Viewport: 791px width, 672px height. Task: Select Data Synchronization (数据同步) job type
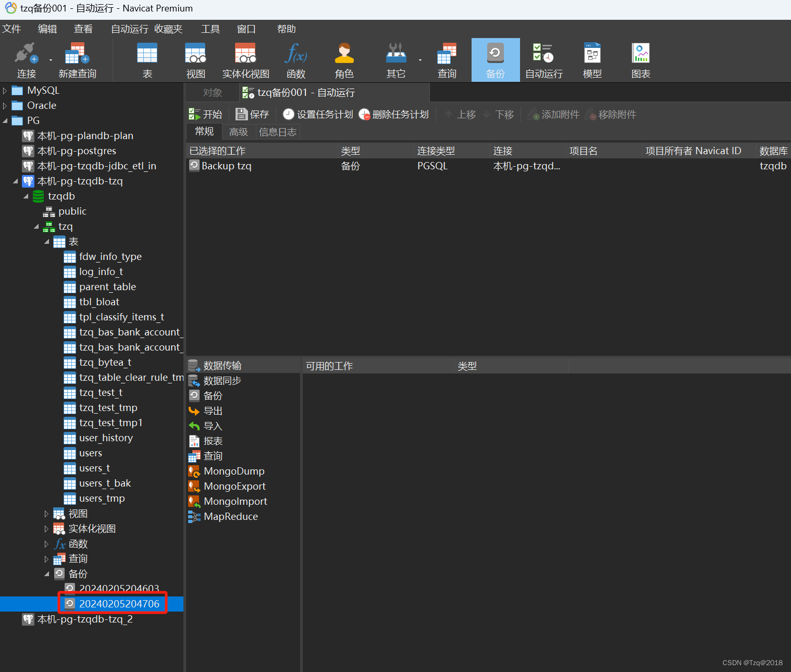(x=215, y=381)
